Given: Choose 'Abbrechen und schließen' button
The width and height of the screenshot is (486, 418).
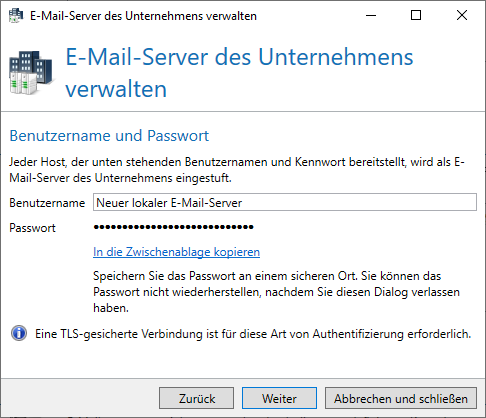Looking at the screenshot, I should (x=401, y=398).
